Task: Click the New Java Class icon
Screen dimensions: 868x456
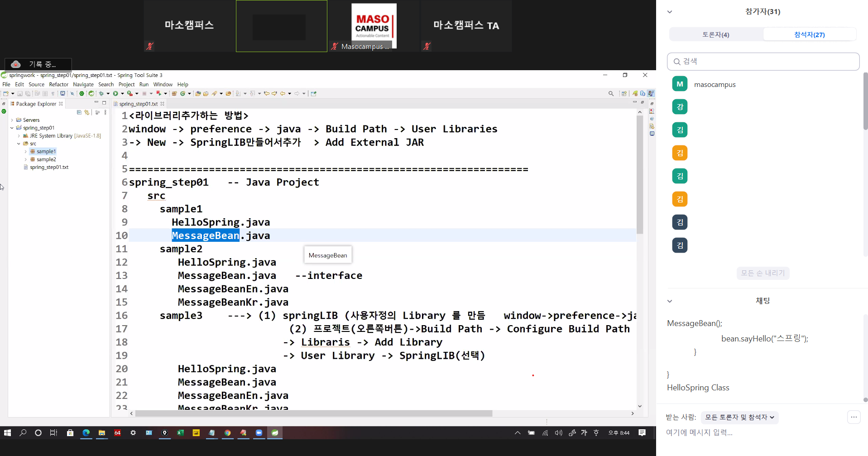Action: tap(182, 94)
